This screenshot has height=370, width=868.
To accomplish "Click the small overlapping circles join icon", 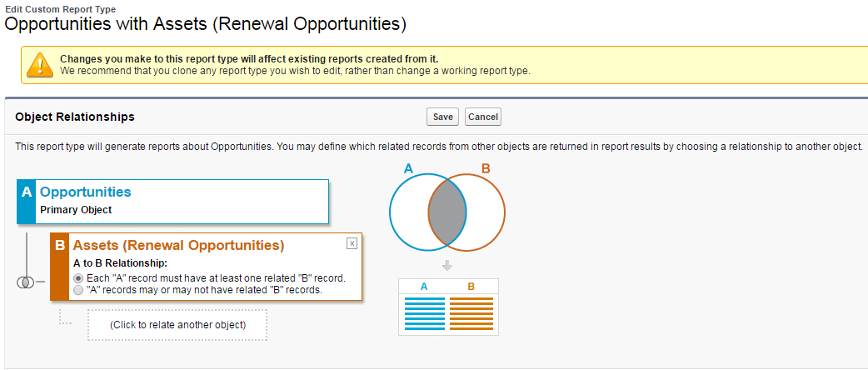I will point(24,282).
